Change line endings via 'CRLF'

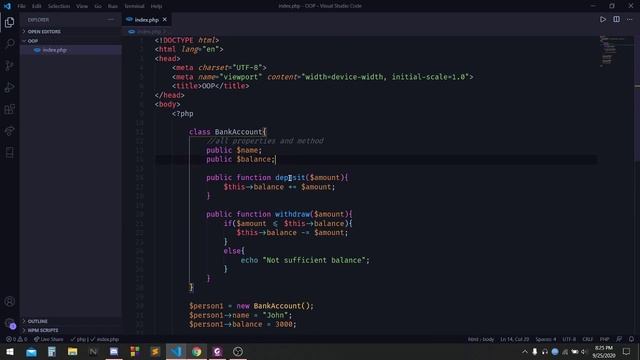click(587, 339)
